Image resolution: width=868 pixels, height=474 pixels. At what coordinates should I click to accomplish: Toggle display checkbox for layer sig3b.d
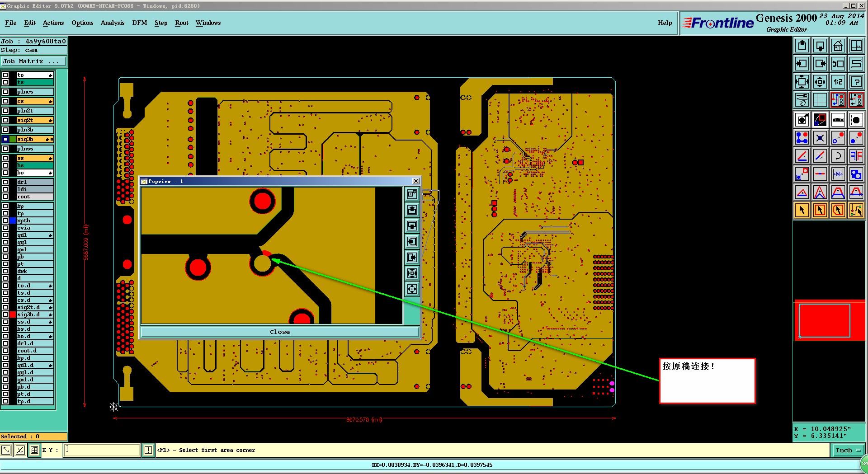(x=5, y=314)
